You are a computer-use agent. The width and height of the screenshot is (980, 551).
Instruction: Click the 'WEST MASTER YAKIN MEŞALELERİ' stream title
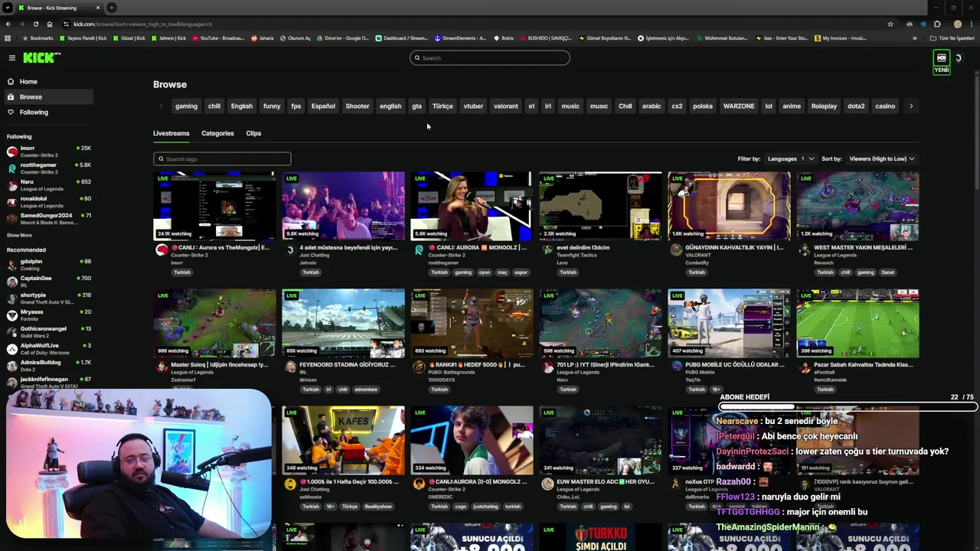[863, 248]
